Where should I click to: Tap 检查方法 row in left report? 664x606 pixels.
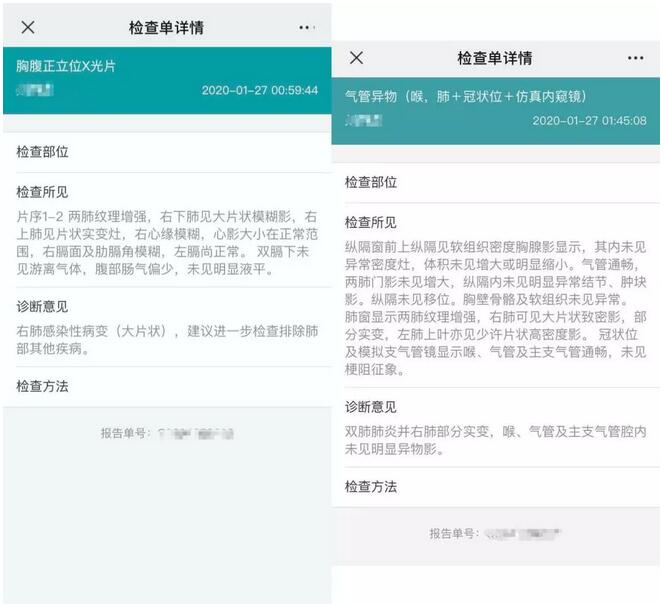click(x=167, y=386)
